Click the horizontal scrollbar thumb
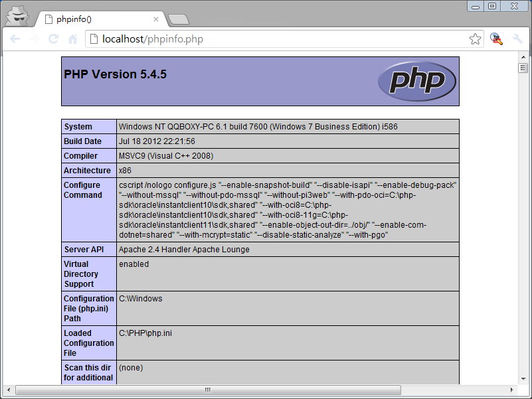This screenshot has height=399, width=532. [x=208, y=390]
